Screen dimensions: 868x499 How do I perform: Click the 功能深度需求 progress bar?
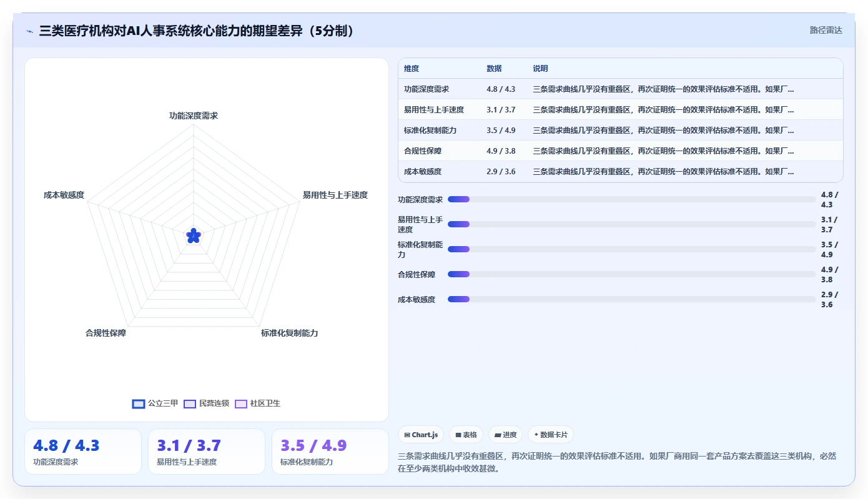tap(631, 199)
